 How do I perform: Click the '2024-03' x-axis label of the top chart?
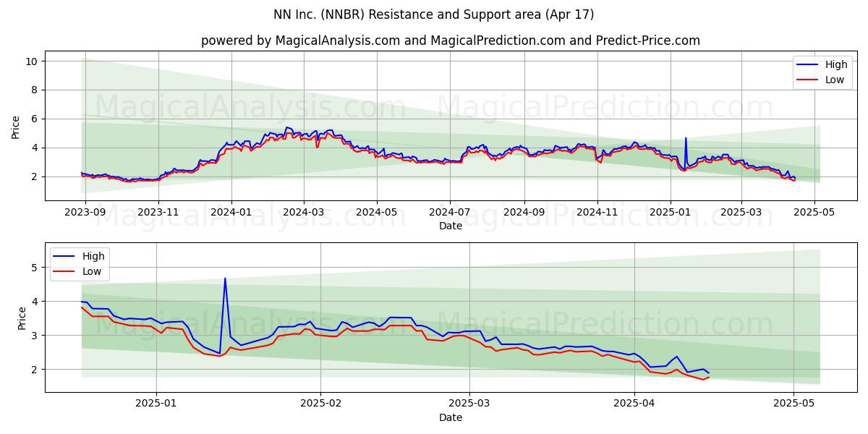[x=303, y=213]
